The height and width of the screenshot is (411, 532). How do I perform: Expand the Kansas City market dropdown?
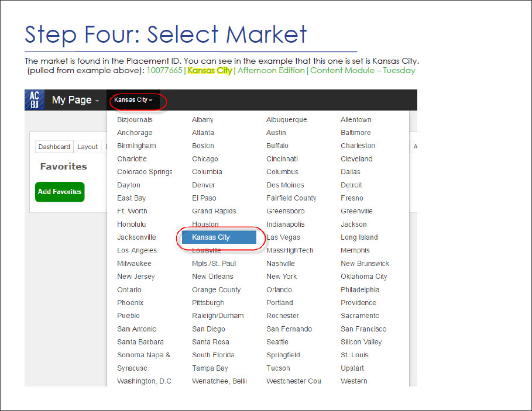coord(133,100)
